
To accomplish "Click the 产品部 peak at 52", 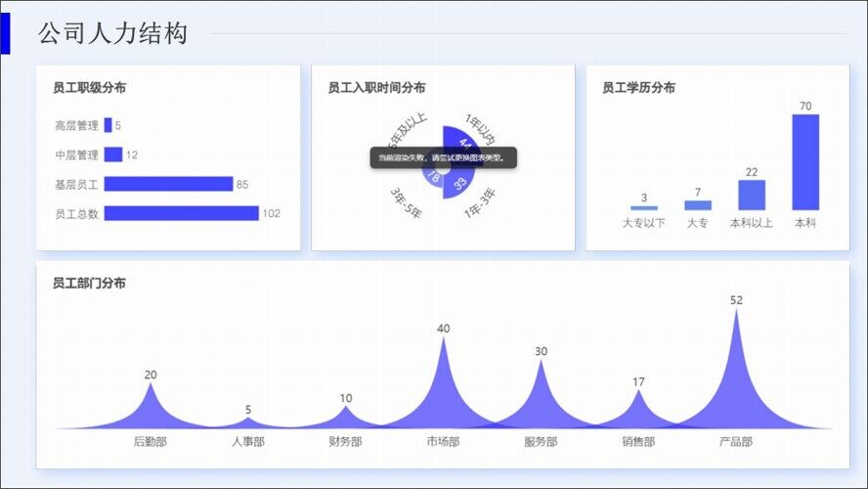I will click(x=736, y=381).
